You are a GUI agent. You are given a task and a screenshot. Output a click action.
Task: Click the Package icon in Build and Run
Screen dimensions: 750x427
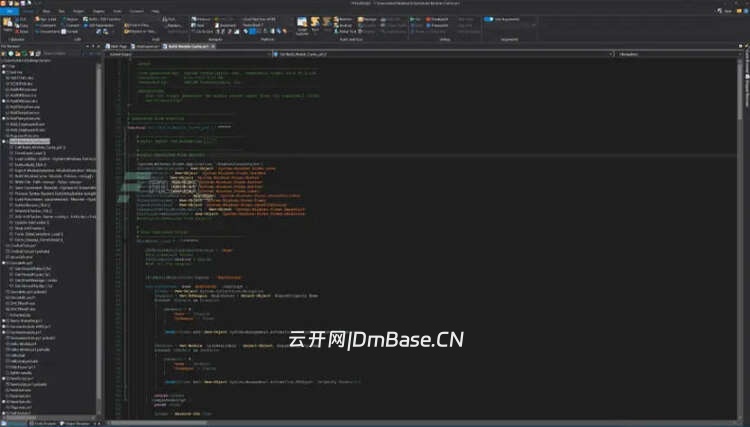[x=360, y=19]
